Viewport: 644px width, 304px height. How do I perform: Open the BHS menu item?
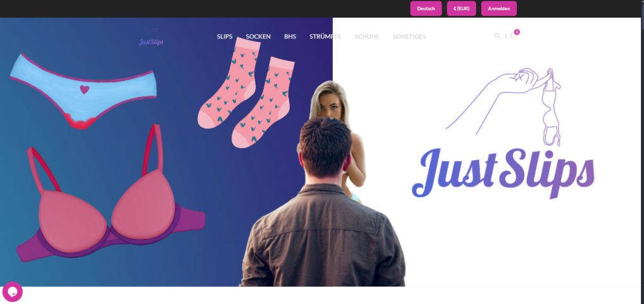290,37
